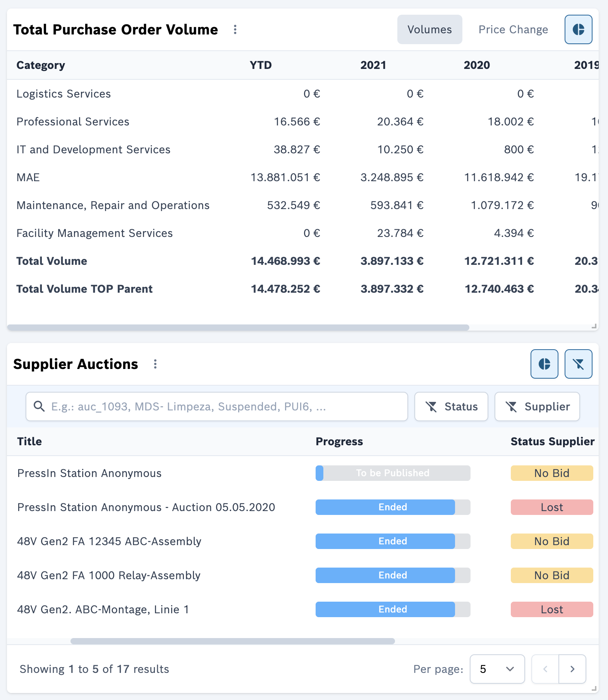Click the Status Supplier column header
Viewport: 608px width, 700px height.
coord(552,441)
